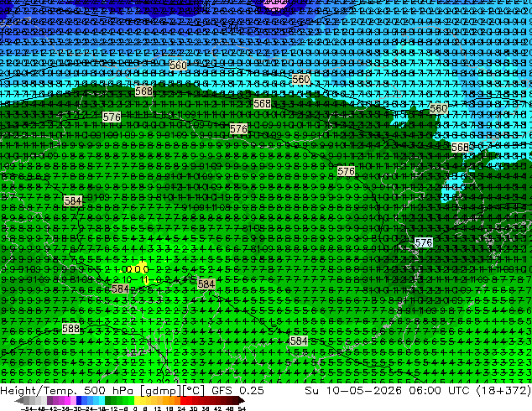Click the '[°C]' unit label
Viewport: 532px width, 411px height.
[194, 391]
